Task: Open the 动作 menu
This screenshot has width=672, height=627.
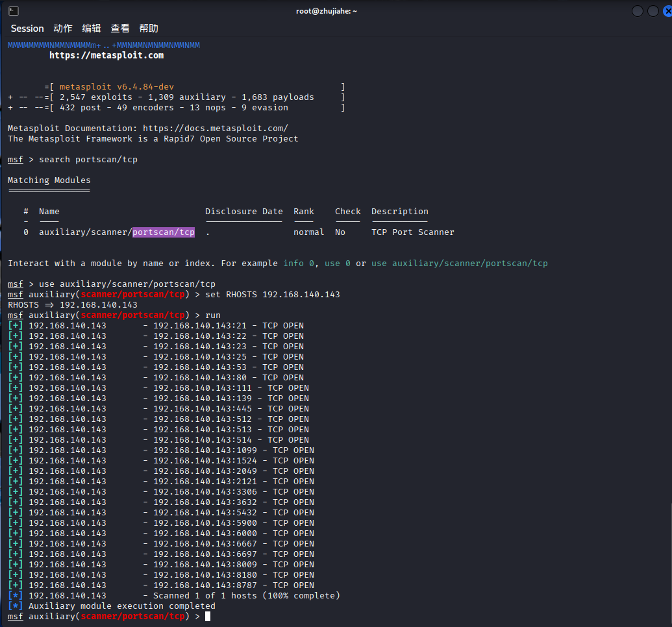Action: [x=63, y=29]
